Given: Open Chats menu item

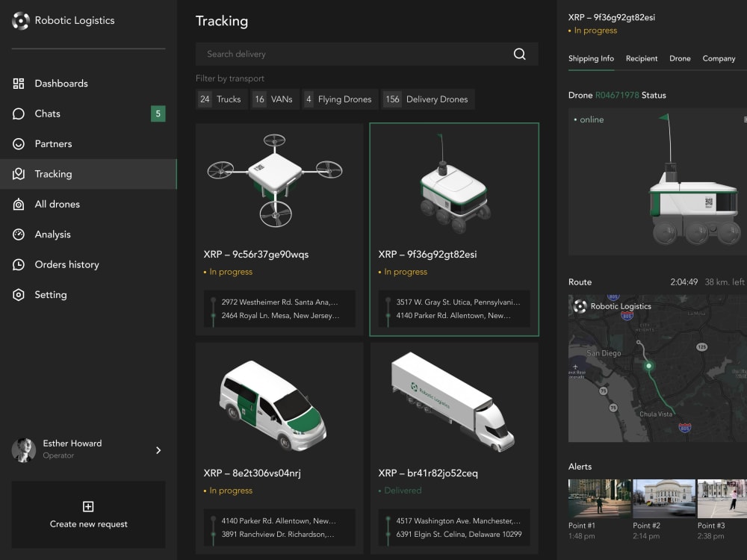Looking at the screenshot, I should [88, 113].
